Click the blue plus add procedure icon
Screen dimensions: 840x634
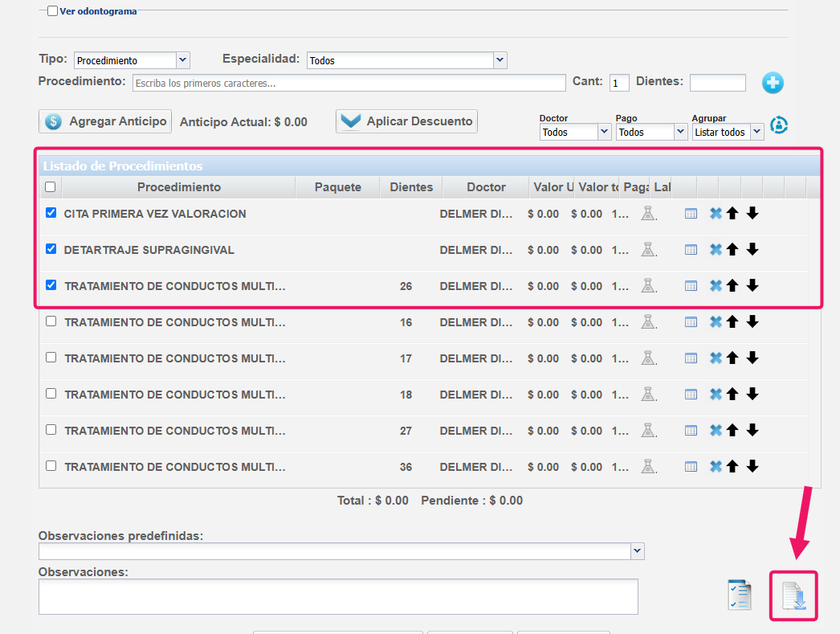(x=773, y=83)
